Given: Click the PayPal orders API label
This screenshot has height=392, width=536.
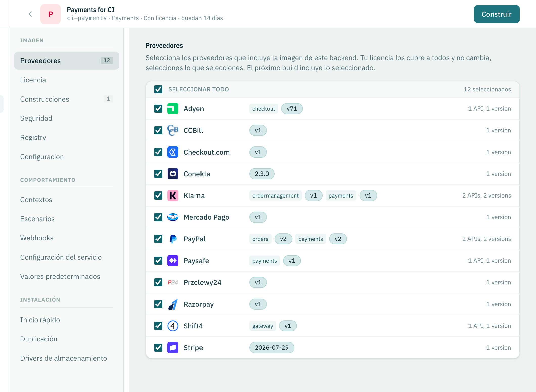Looking at the screenshot, I should (x=260, y=239).
